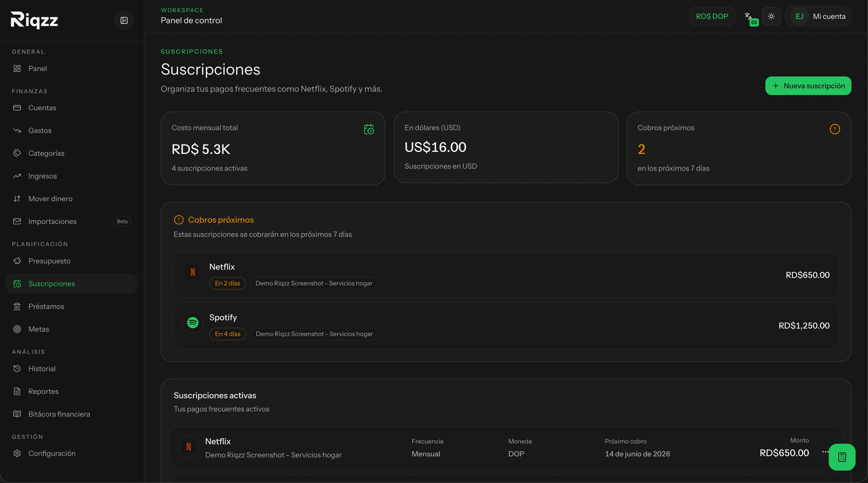Click the Presupuesto piggy bank icon
Viewport: 868px width, 483px height.
17,261
